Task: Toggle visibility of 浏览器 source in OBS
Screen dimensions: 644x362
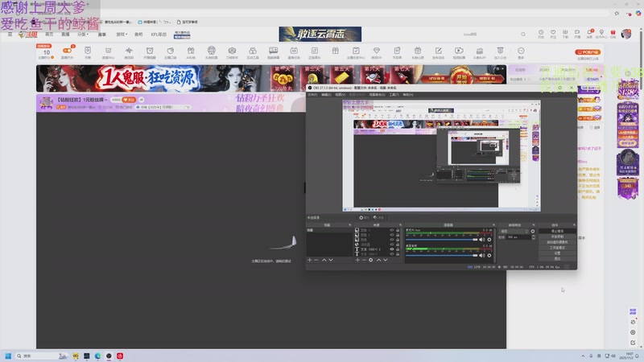Action: 392,245
